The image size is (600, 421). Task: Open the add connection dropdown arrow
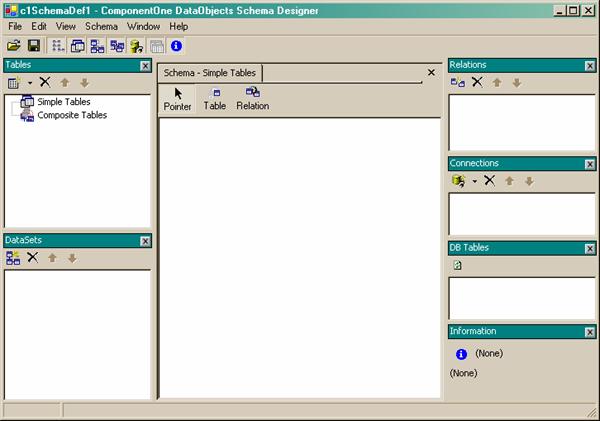(x=474, y=181)
